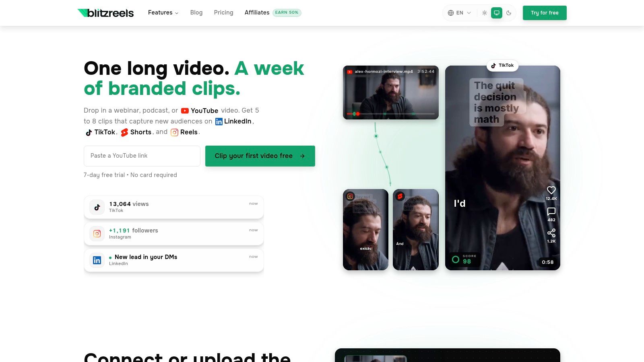Click the score 98 ring indicator
Image resolution: width=644 pixels, height=362 pixels.
pos(456,259)
